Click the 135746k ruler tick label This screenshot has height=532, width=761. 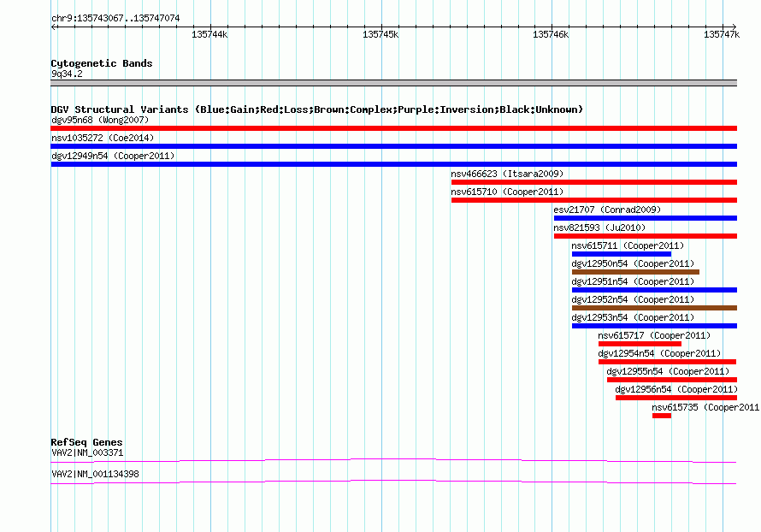[551, 34]
